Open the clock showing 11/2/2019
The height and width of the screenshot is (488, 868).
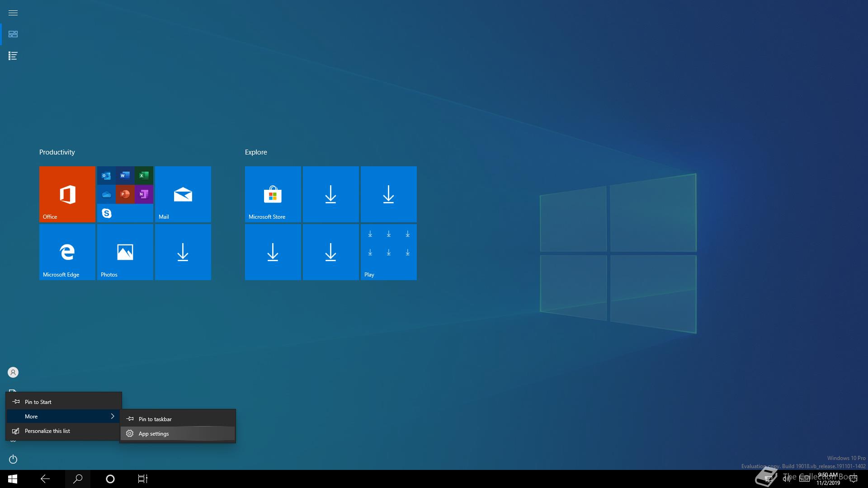point(828,479)
